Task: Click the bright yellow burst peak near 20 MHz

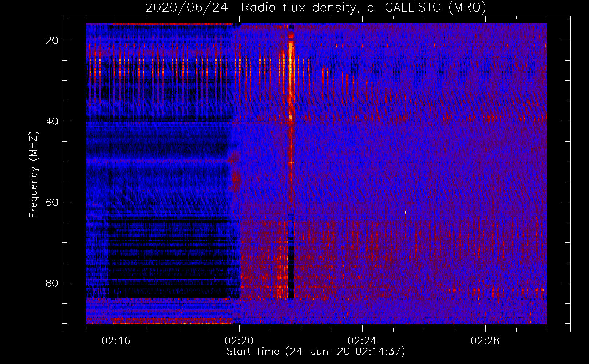Action: 291,50
